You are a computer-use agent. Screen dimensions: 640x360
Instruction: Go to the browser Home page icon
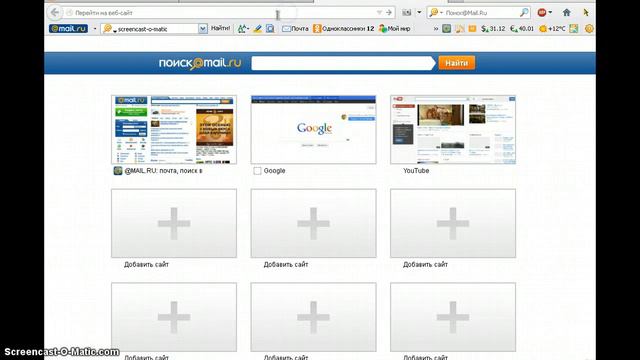click(567, 13)
